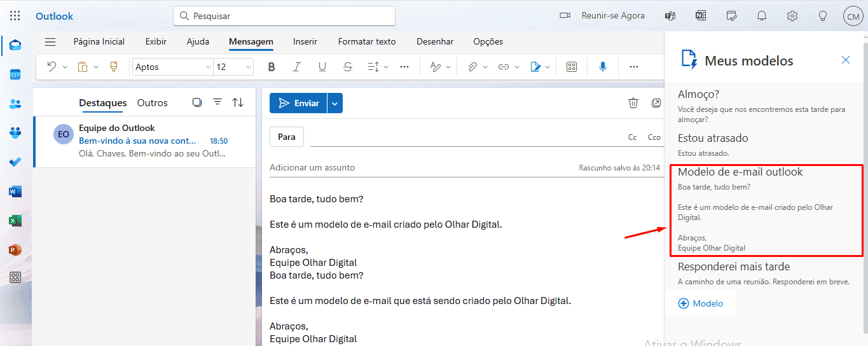Apply italic formatting to text

296,67
